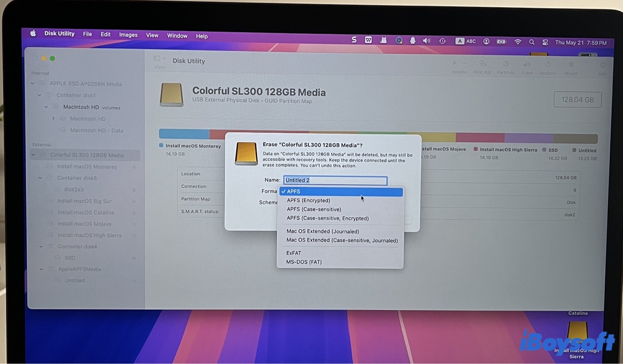Collapse Colorful SL300 128GB Media tree
The image size is (623, 364).
pos(33,155)
